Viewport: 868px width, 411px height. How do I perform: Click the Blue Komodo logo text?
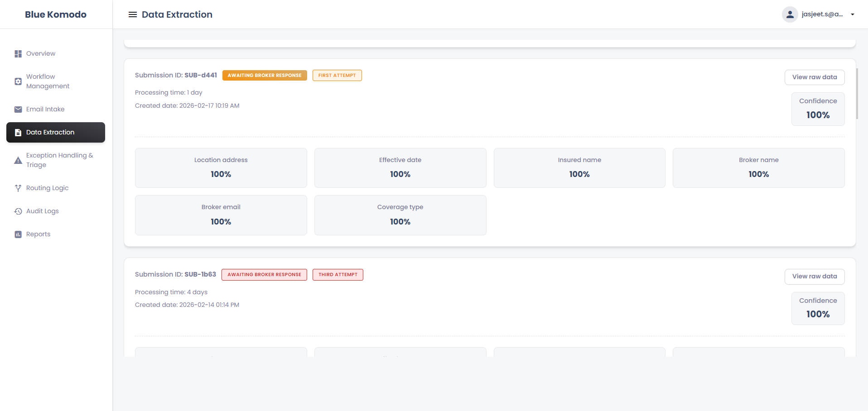click(56, 14)
